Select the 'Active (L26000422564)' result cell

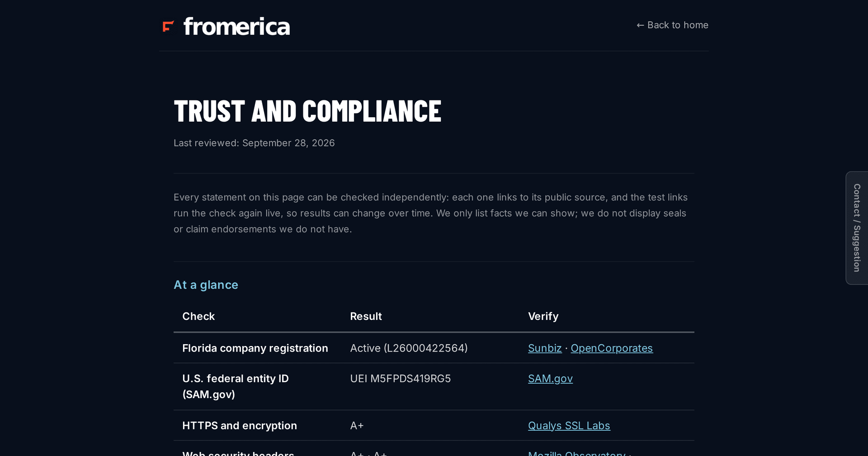pyautogui.click(x=409, y=348)
